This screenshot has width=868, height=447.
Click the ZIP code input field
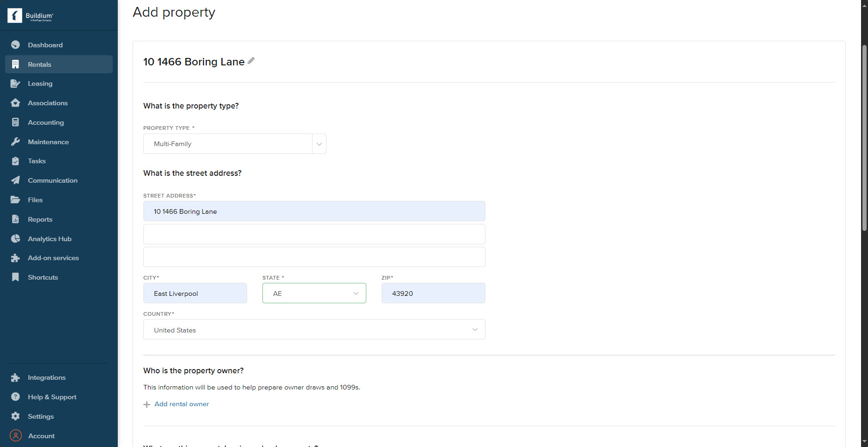433,294
